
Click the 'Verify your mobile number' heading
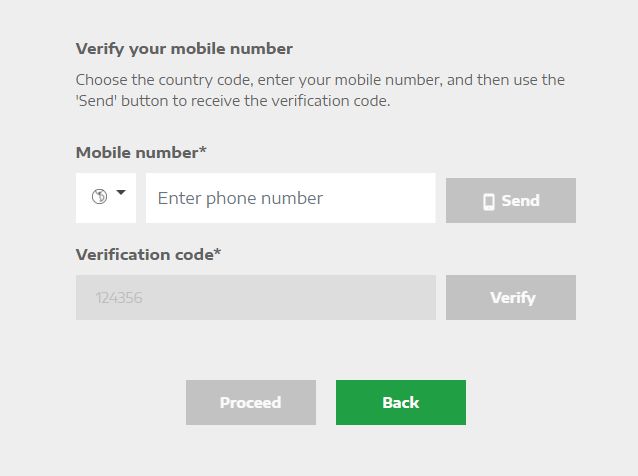[184, 48]
